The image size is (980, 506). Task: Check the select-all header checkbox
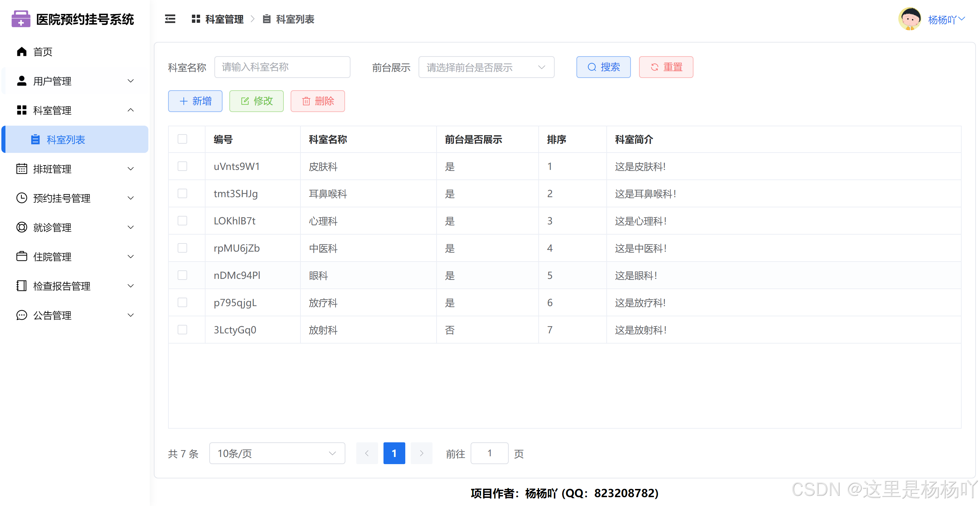[183, 139]
